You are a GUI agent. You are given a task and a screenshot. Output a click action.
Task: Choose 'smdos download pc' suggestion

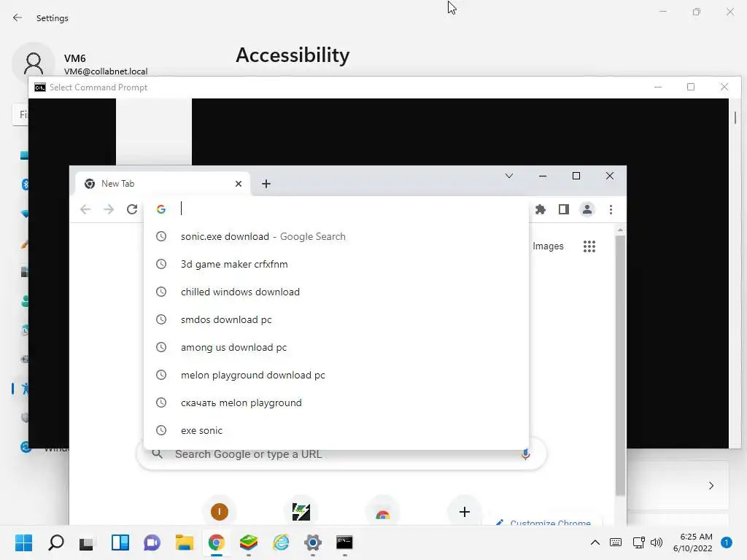pyautogui.click(x=336, y=319)
